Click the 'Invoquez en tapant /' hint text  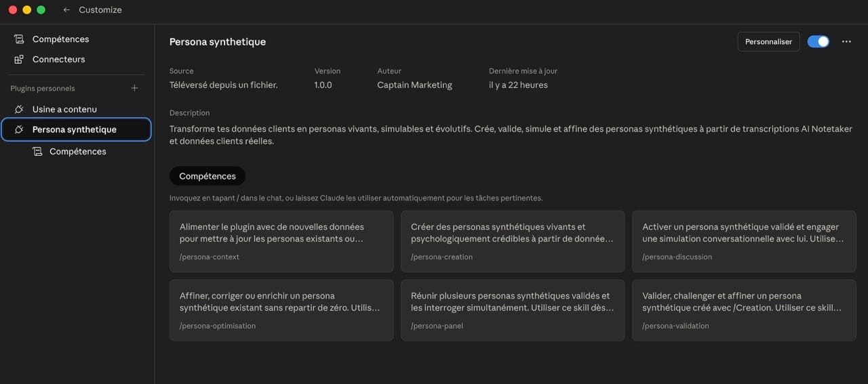click(356, 198)
